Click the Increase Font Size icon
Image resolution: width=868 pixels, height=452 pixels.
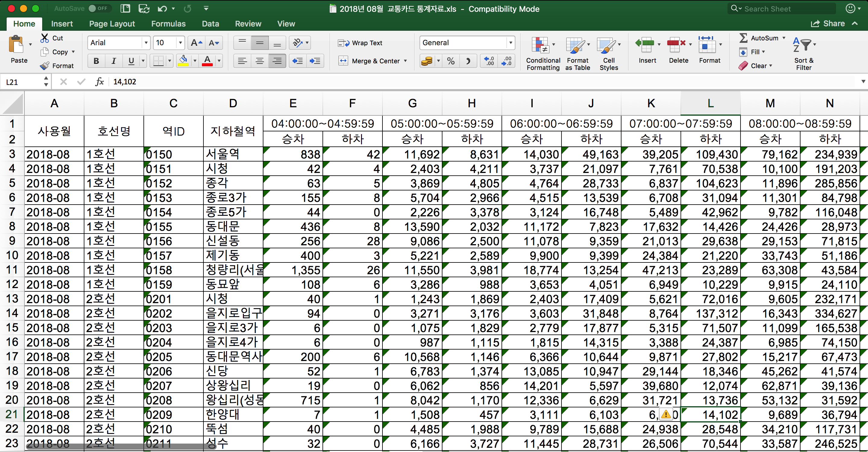[196, 43]
